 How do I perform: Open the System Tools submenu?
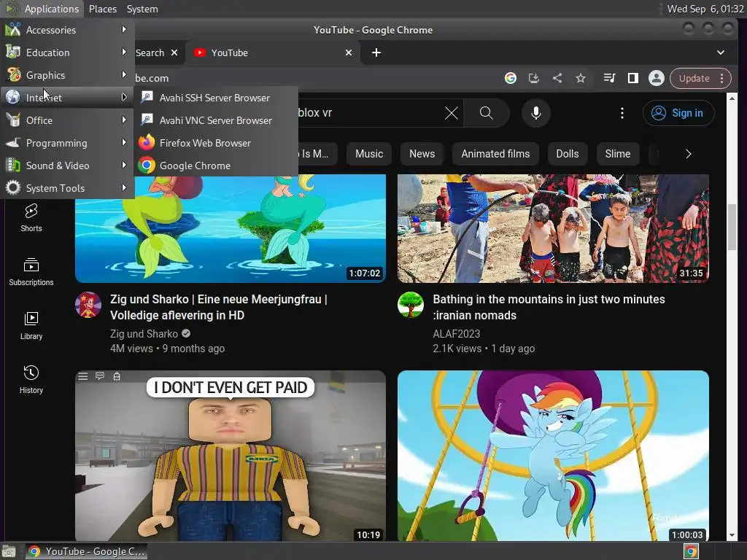[x=67, y=188]
